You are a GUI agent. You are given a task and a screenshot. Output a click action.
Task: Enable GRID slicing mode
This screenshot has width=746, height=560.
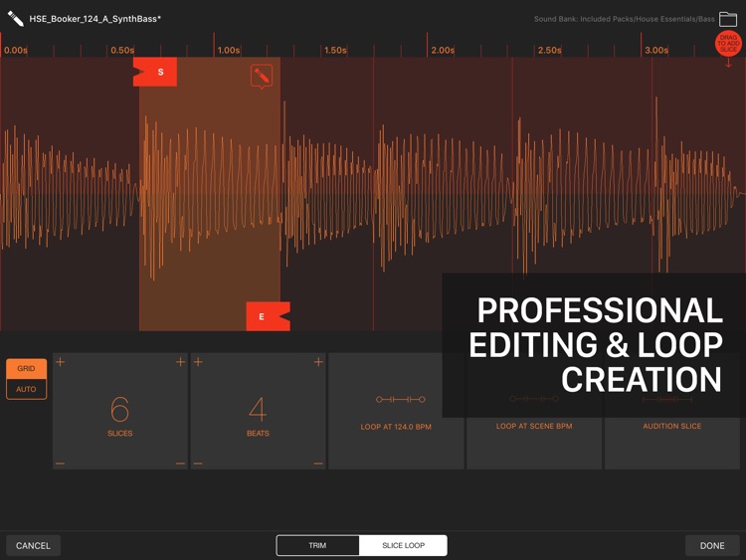click(26, 368)
